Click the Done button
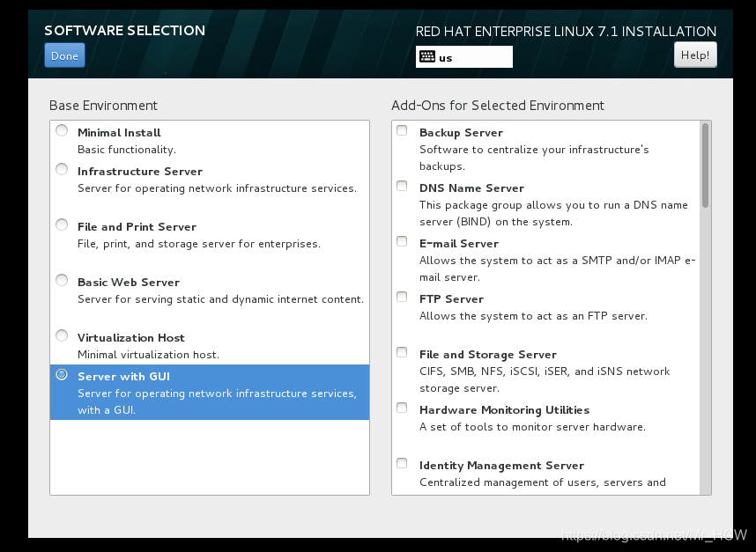This screenshot has height=552, width=756. pos(64,55)
